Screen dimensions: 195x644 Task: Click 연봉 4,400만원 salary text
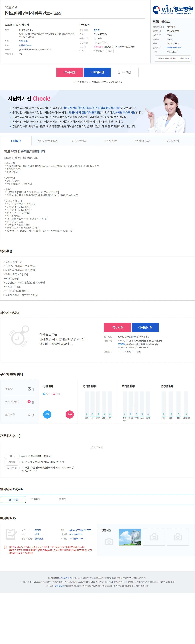point(100,34)
